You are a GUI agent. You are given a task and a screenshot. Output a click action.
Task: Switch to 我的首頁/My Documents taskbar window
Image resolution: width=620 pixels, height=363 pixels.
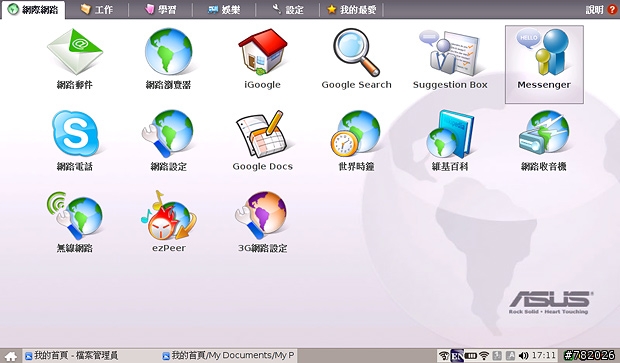(x=229, y=355)
